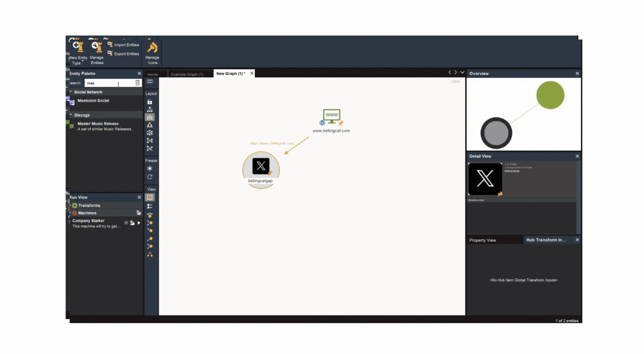
Task: Choose the first layout below the lock
Action: (x=150, y=110)
